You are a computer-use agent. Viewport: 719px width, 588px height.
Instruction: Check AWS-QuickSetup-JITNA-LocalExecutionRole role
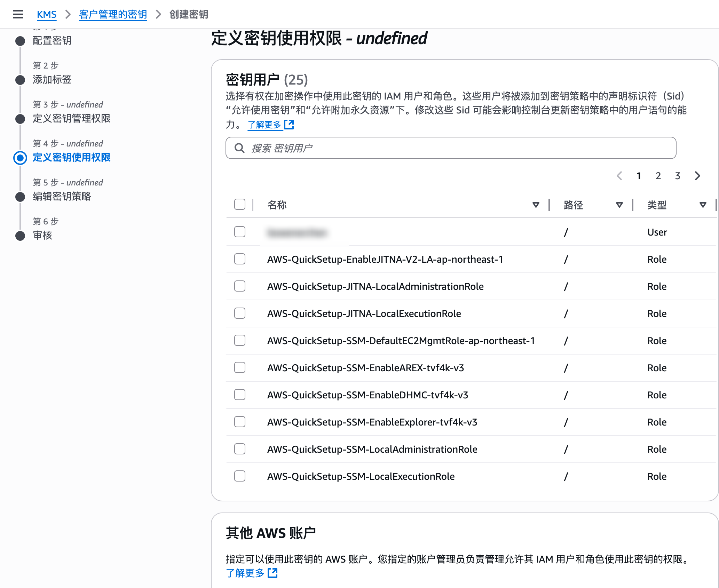239,313
